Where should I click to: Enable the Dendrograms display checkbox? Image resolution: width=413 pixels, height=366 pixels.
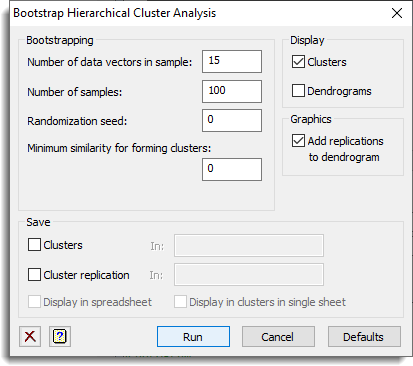(298, 91)
